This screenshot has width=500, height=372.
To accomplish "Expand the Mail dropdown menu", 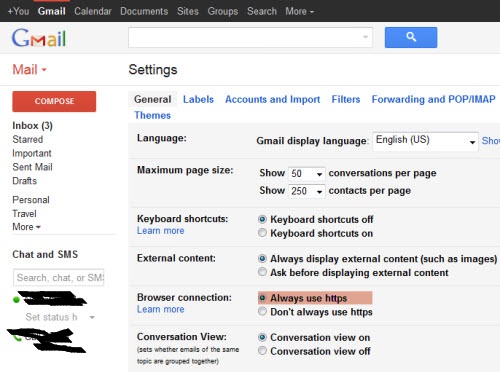I will [29, 70].
